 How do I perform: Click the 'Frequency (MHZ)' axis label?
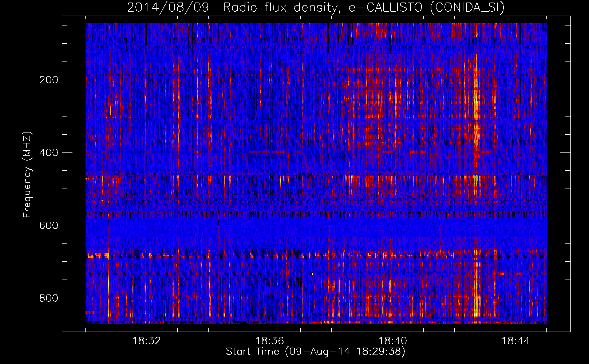pyautogui.click(x=27, y=174)
